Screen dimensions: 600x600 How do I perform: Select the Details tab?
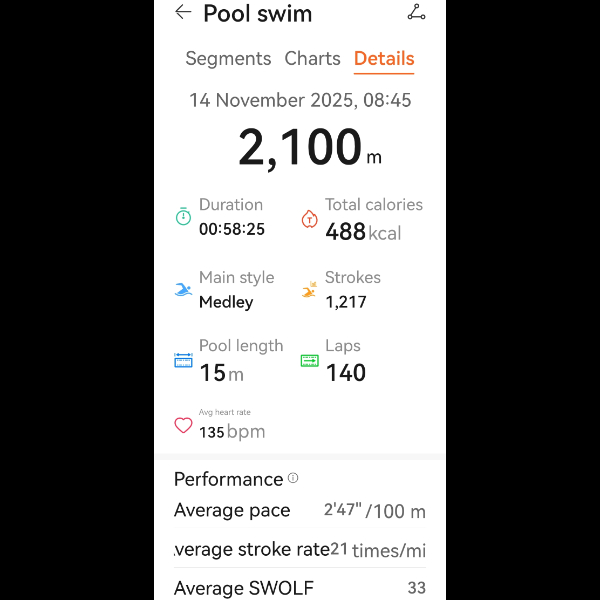pos(384,59)
